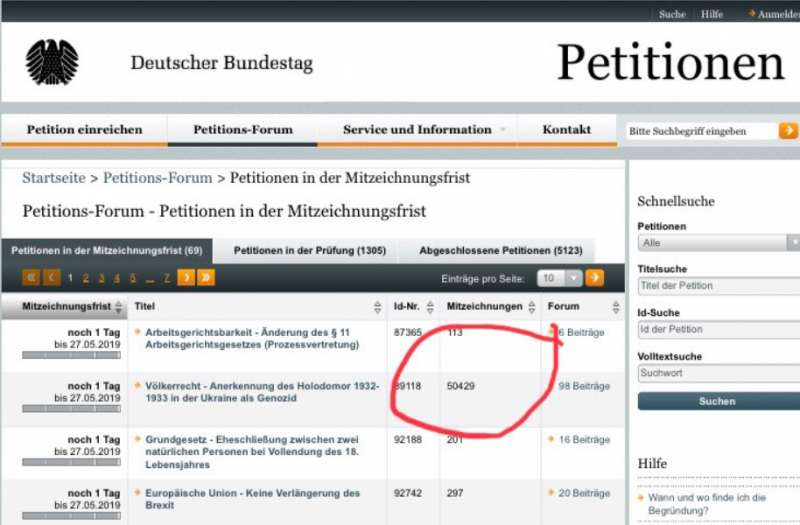Click Petitions-Forum breadcrumb link

pos(158,178)
